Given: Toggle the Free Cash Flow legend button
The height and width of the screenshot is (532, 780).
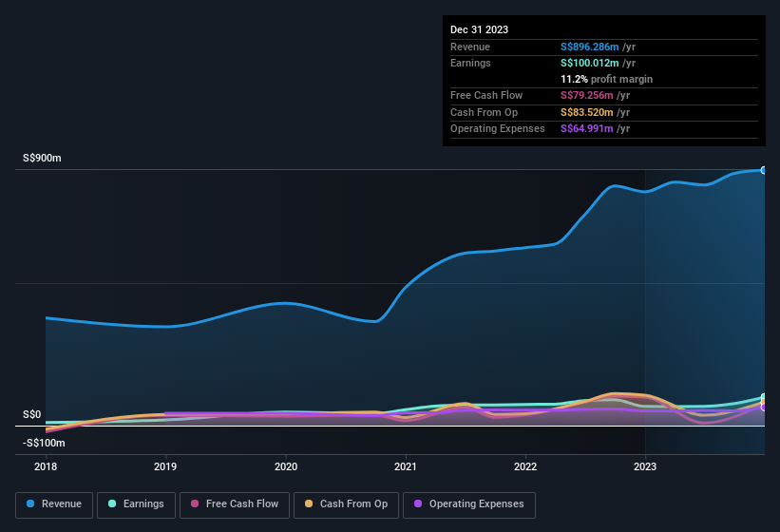Looking at the screenshot, I should tap(235, 504).
